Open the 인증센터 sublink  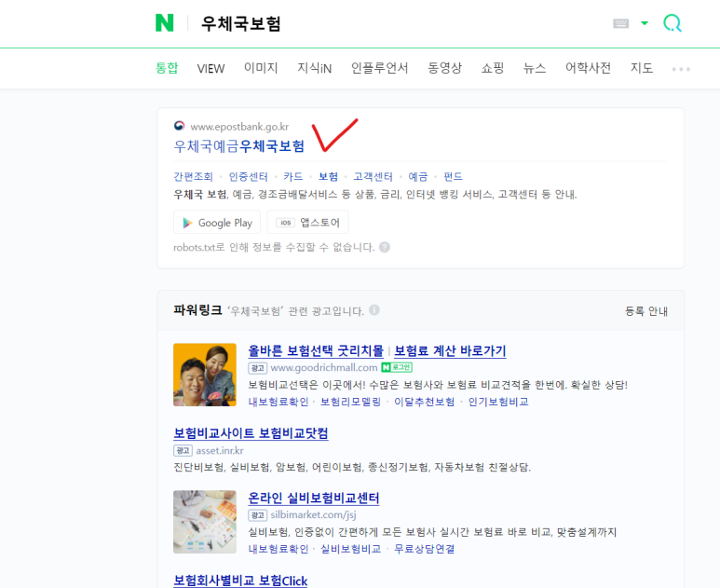[x=248, y=176]
